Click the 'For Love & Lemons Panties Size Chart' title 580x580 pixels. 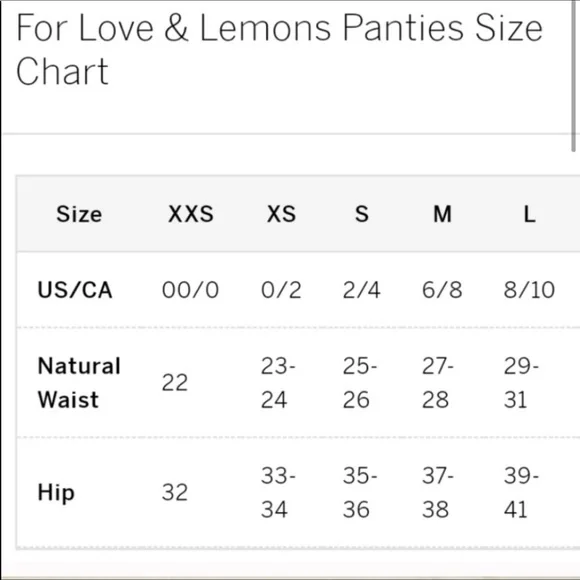[279, 49]
